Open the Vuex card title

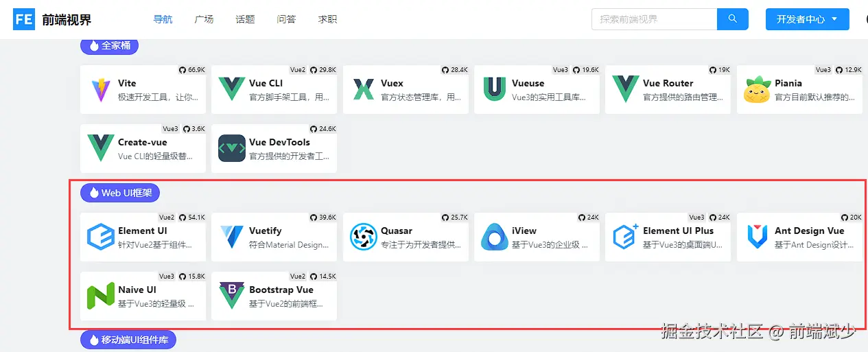click(x=392, y=83)
